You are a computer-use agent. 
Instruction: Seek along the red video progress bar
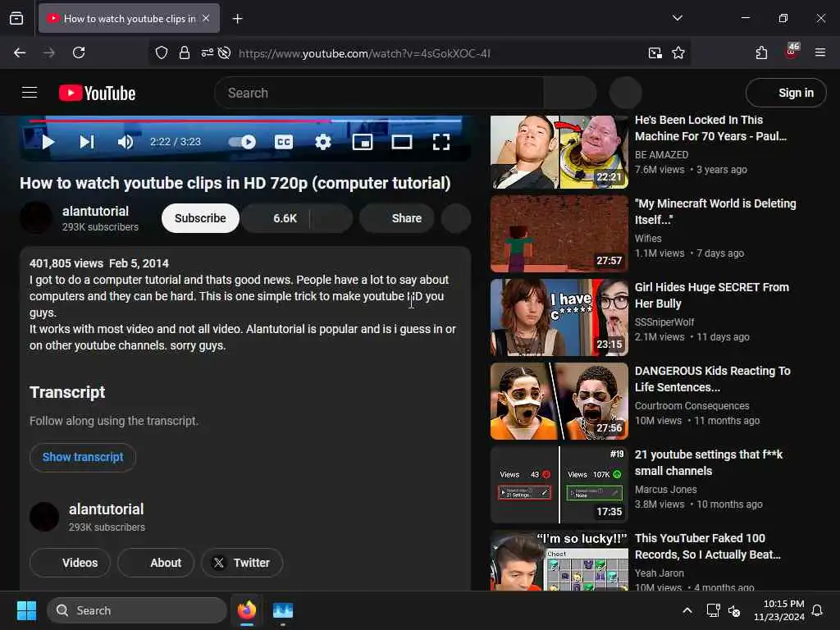[245, 121]
